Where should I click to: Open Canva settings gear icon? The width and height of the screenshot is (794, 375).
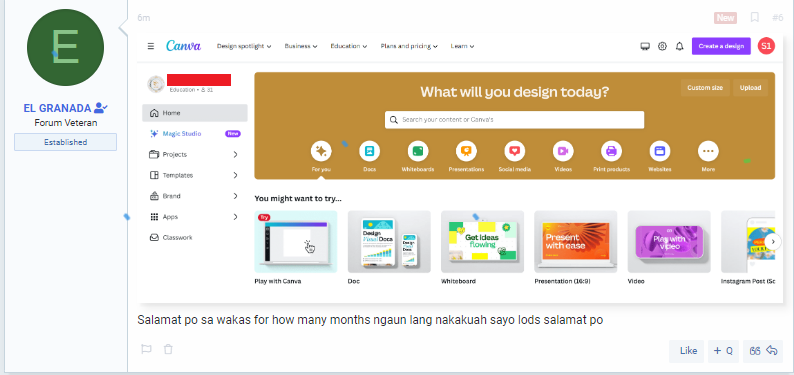pos(662,46)
